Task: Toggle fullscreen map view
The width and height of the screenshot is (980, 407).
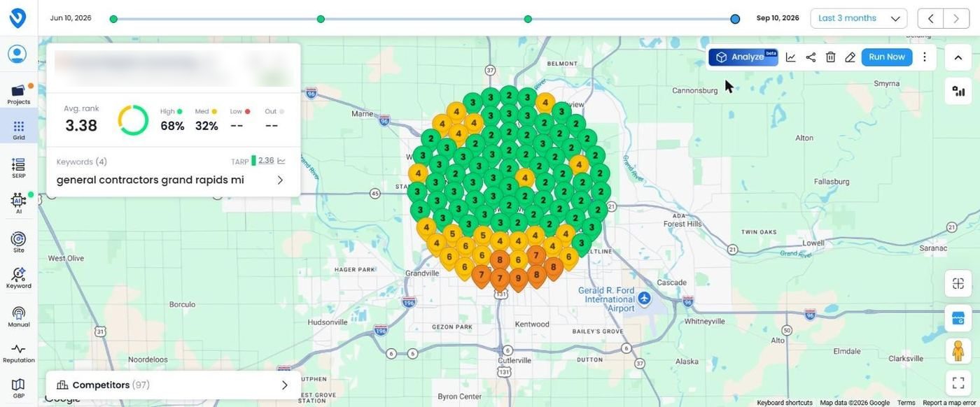Action: 958,383
